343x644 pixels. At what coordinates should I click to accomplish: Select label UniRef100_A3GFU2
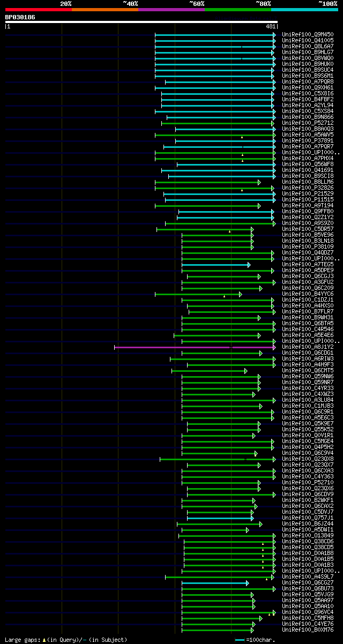(308, 282)
